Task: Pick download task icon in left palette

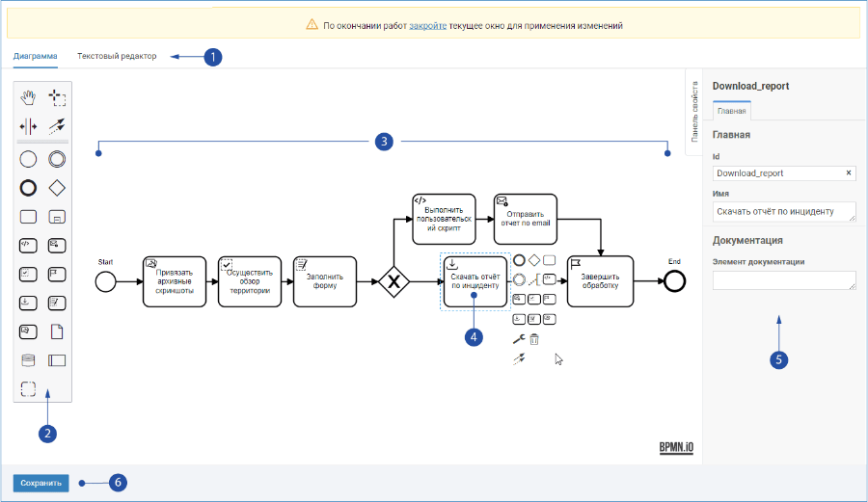Action: click(x=28, y=303)
